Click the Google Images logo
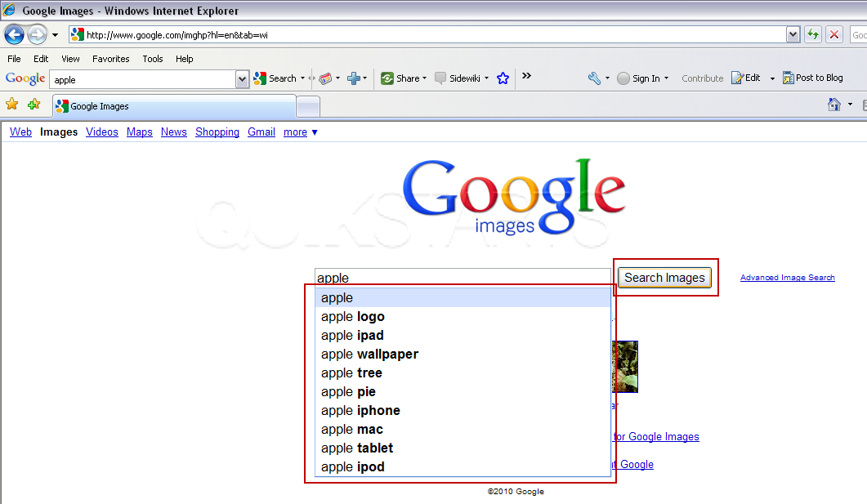867x504 pixels. click(x=514, y=197)
